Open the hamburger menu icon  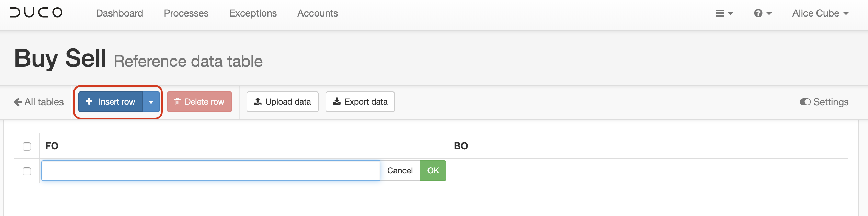click(x=720, y=13)
